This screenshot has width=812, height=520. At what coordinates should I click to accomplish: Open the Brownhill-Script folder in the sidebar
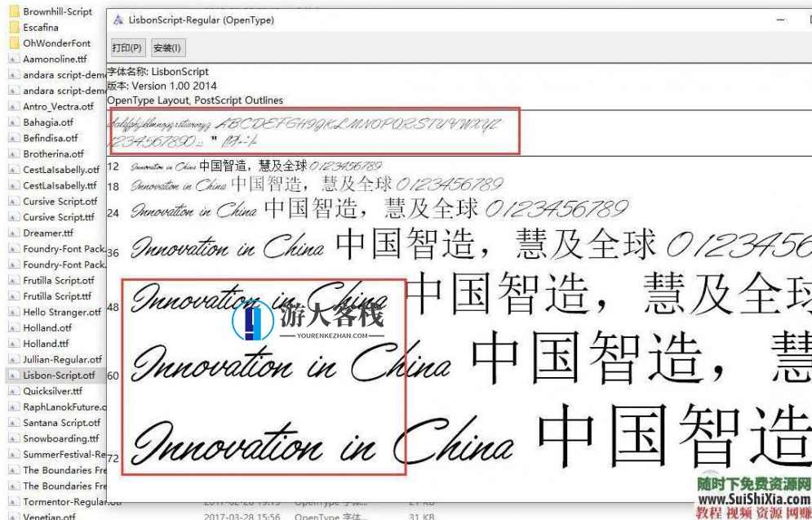(53, 11)
